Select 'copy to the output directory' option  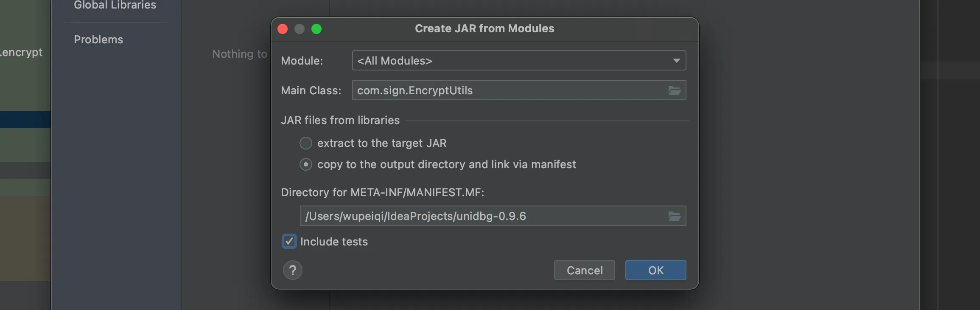coord(306,164)
